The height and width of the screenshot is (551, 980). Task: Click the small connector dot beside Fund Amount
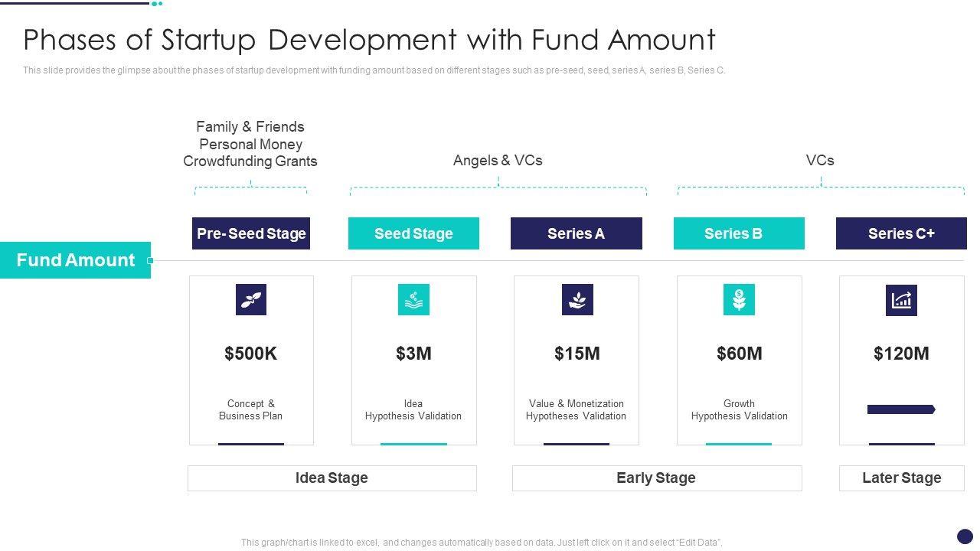tap(151, 261)
